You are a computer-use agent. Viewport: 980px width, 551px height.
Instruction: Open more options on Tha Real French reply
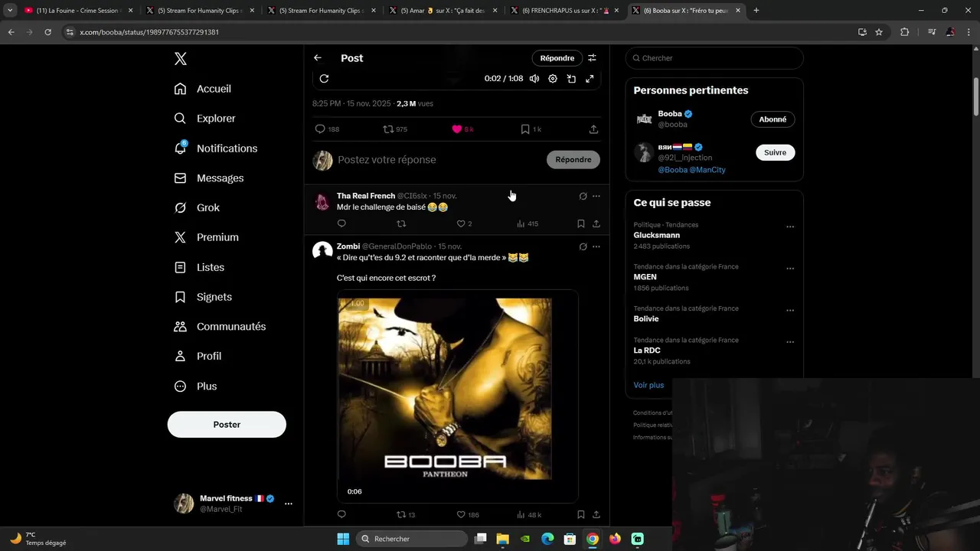point(596,196)
